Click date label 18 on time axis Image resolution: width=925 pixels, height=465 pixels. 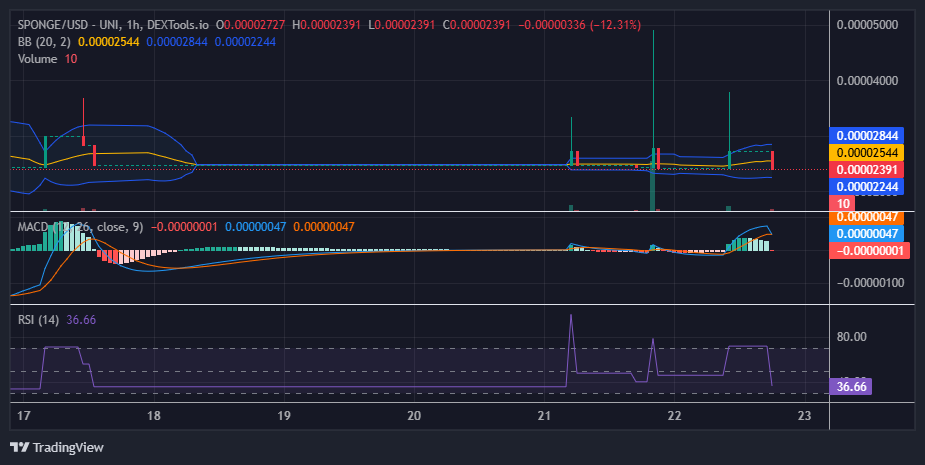click(x=153, y=416)
